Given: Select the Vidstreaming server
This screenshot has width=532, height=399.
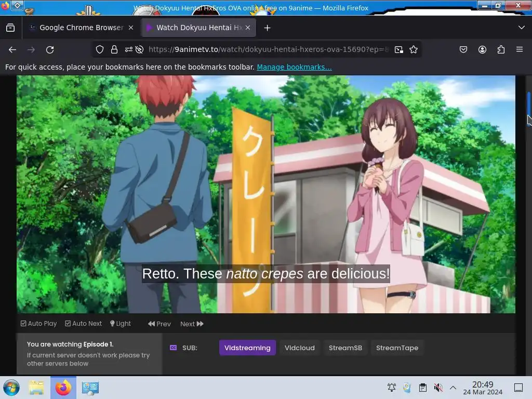Looking at the screenshot, I should click(247, 348).
